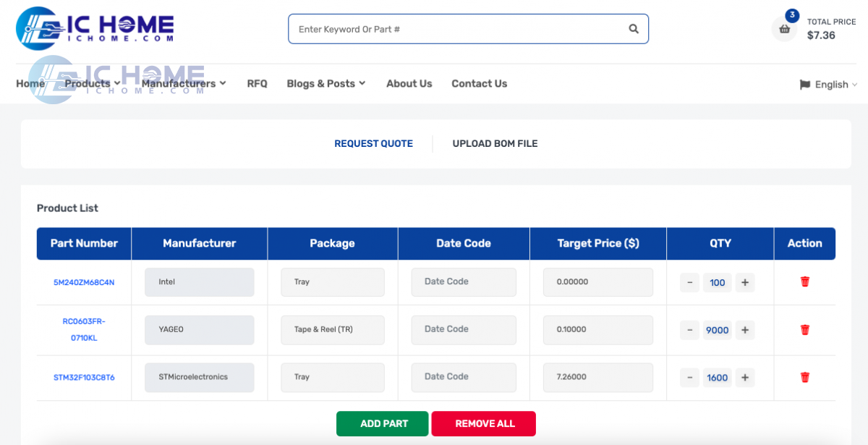Viewport: 868px width, 445px height.
Task: Click the Package column header
Action: click(x=333, y=244)
